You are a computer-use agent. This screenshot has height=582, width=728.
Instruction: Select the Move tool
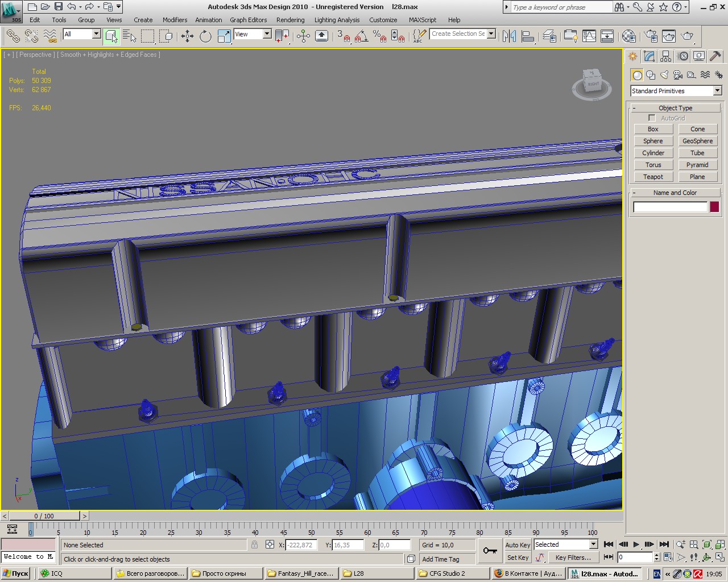coord(187,36)
